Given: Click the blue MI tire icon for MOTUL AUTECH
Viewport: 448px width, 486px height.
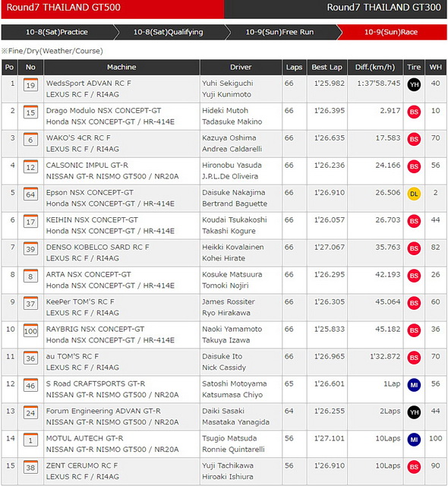Looking at the screenshot, I should (414, 440).
